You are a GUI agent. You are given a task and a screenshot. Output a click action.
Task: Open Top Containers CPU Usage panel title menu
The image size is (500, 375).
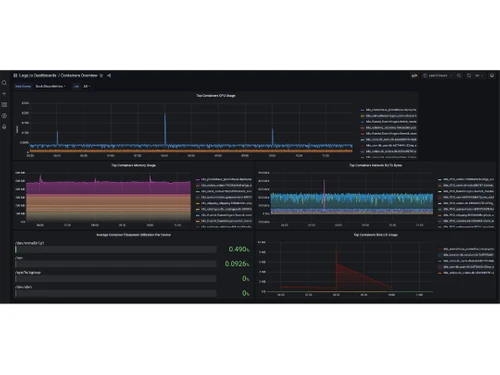pos(216,96)
